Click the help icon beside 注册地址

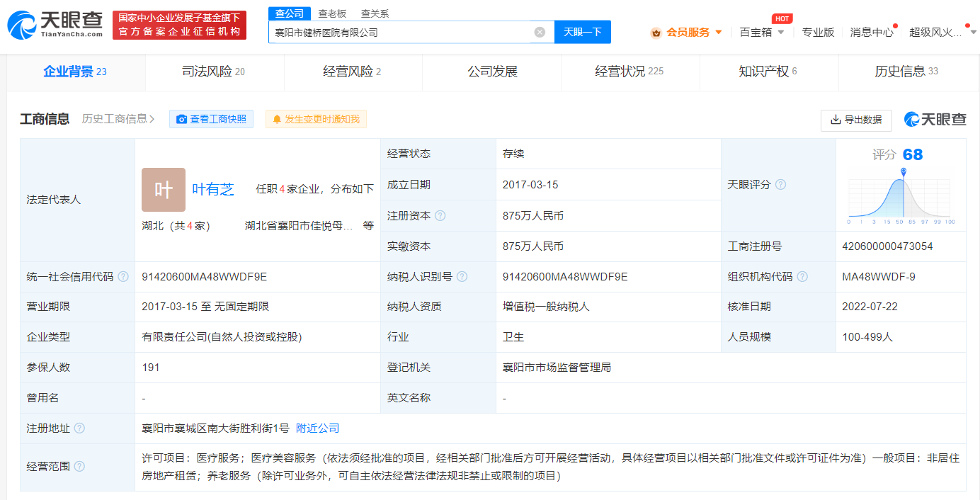click(x=79, y=428)
